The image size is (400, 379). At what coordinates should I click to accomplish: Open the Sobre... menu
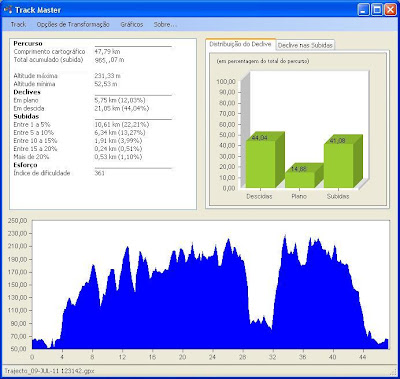coord(164,24)
